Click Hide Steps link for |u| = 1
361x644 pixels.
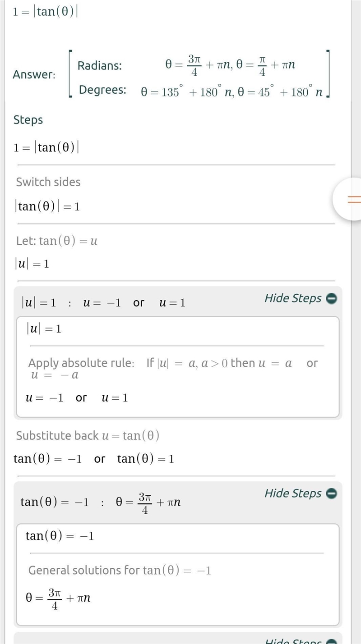(x=293, y=298)
